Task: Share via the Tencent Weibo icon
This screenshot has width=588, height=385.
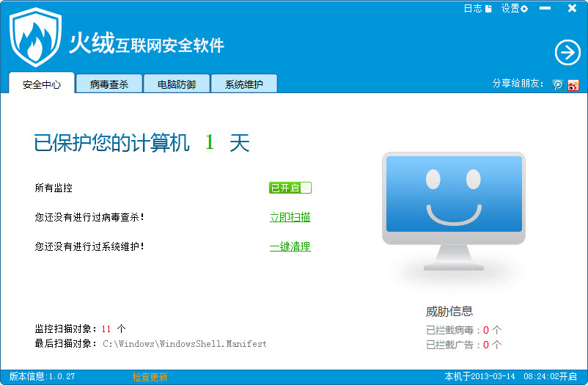Action: pos(558,85)
